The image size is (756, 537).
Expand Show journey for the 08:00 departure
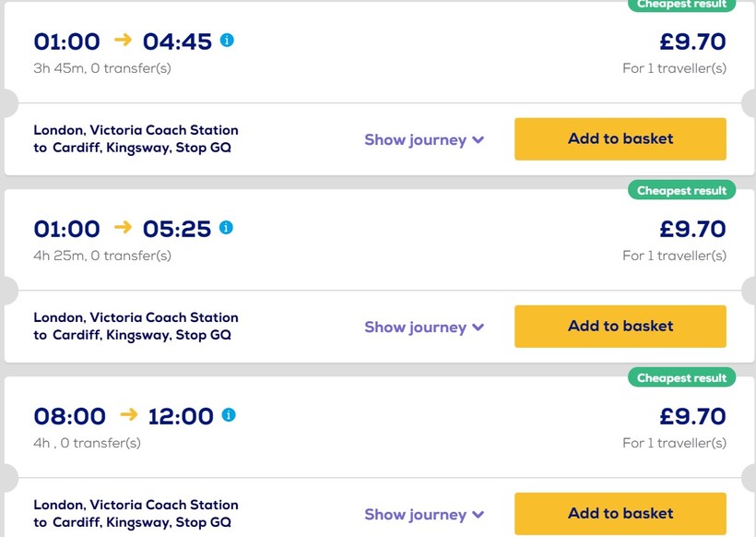click(424, 515)
